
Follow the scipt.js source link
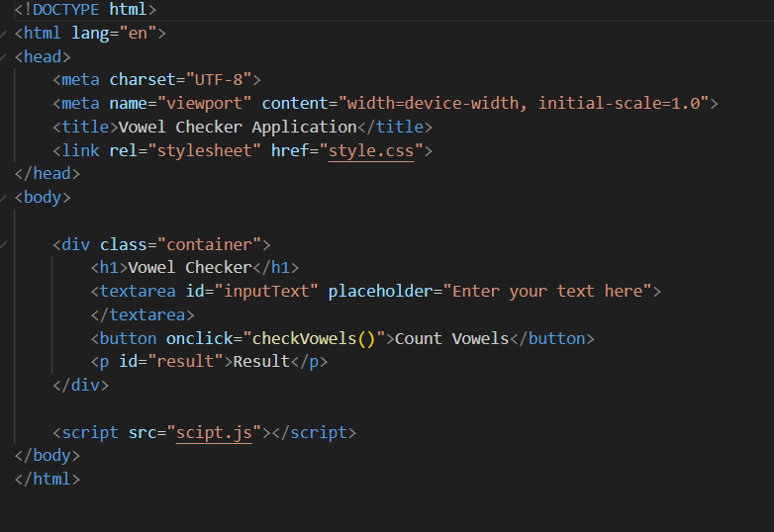point(214,432)
